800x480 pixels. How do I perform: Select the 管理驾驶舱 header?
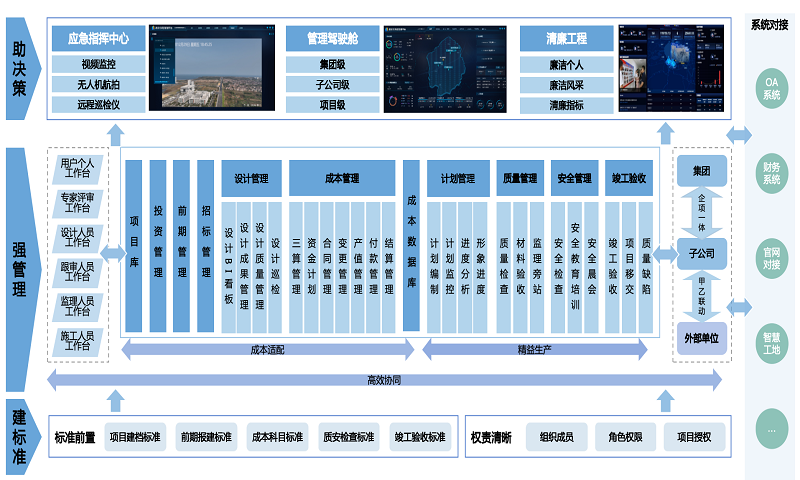point(330,40)
